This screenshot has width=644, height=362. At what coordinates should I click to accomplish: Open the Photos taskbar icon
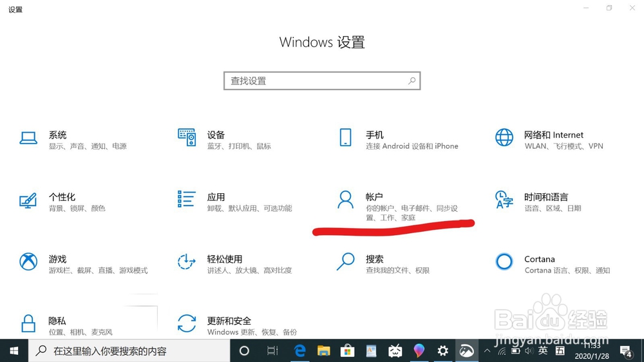point(466,351)
